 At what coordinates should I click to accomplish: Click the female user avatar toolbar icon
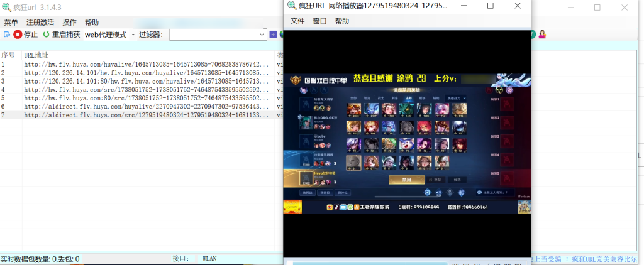[542, 35]
